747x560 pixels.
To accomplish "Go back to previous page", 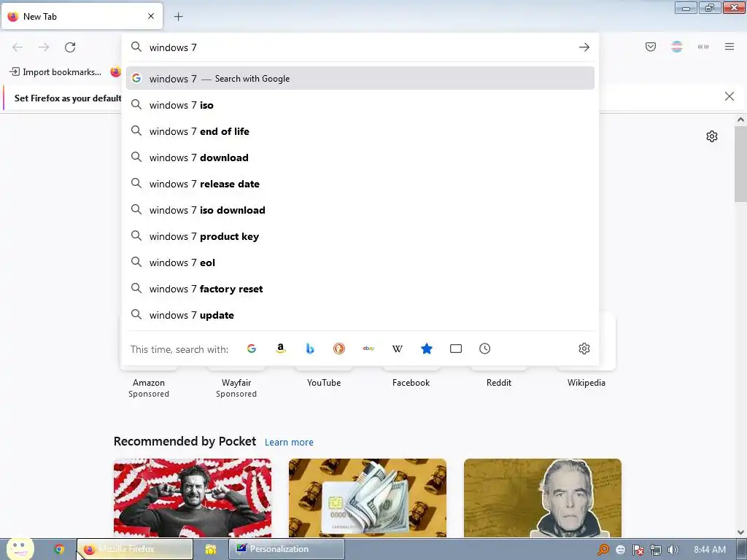I will click(18, 47).
